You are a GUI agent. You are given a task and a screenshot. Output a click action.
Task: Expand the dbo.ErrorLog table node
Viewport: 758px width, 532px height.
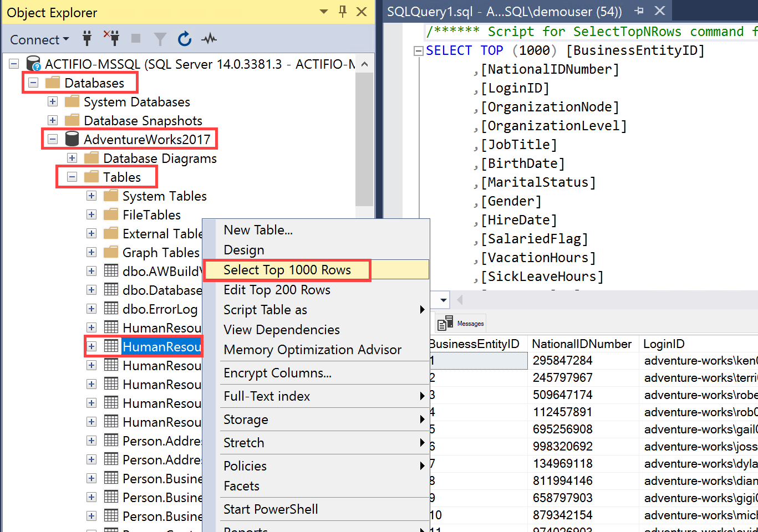[x=91, y=309]
